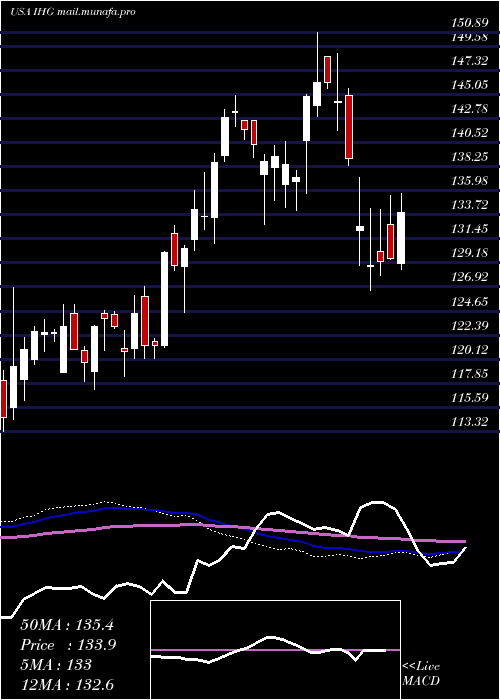This screenshot has height=700, width=500.
Task: Click the pink 50MA line in lower panel
Action: point(232,529)
